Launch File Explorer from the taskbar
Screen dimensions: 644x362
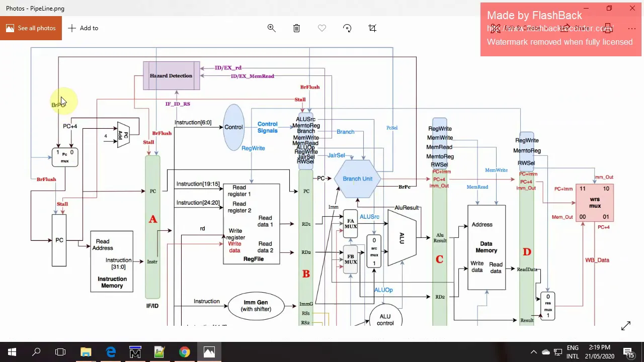86,352
